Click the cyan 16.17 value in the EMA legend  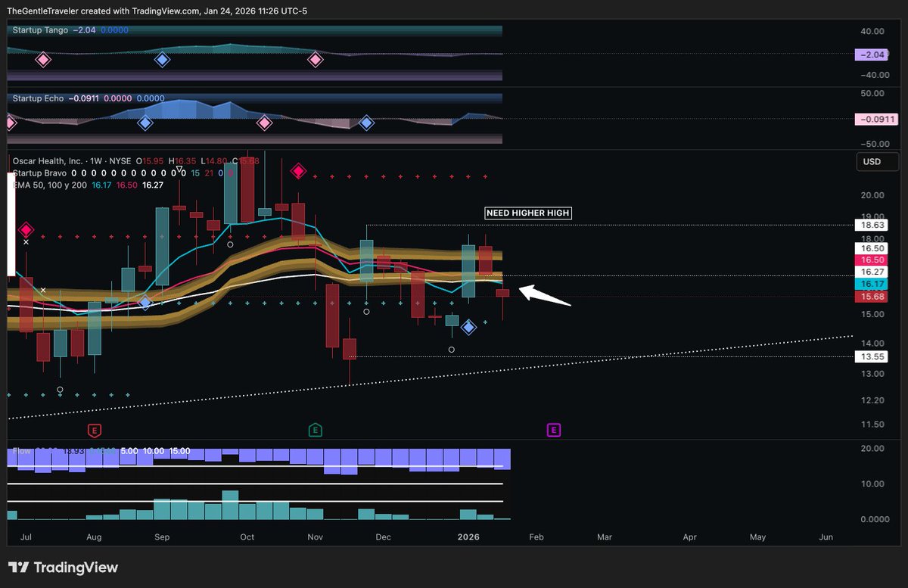pyautogui.click(x=103, y=184)
